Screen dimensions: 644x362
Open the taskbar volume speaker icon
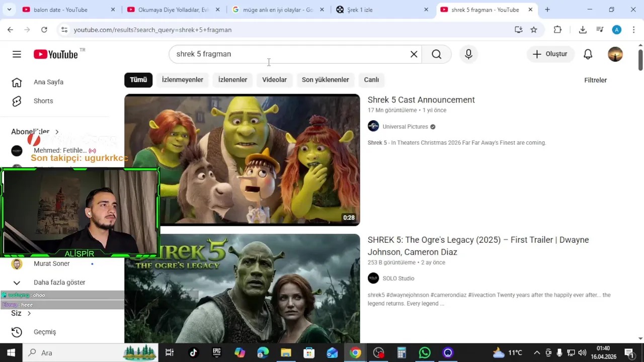582,352
